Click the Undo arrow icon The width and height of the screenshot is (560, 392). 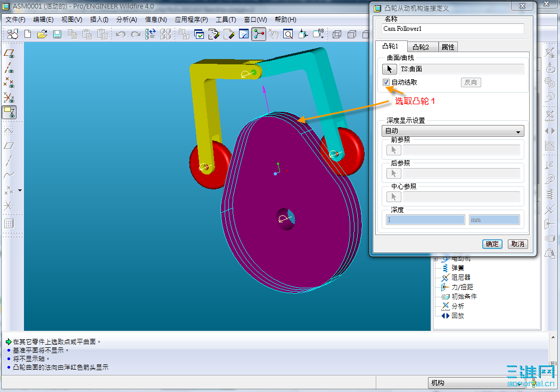(121, 34)
